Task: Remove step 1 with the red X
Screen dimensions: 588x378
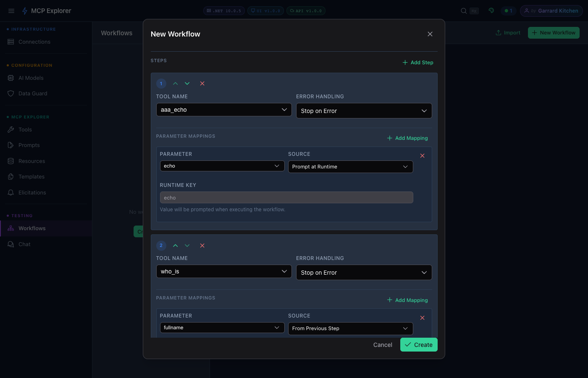Action: coord(202,83)
